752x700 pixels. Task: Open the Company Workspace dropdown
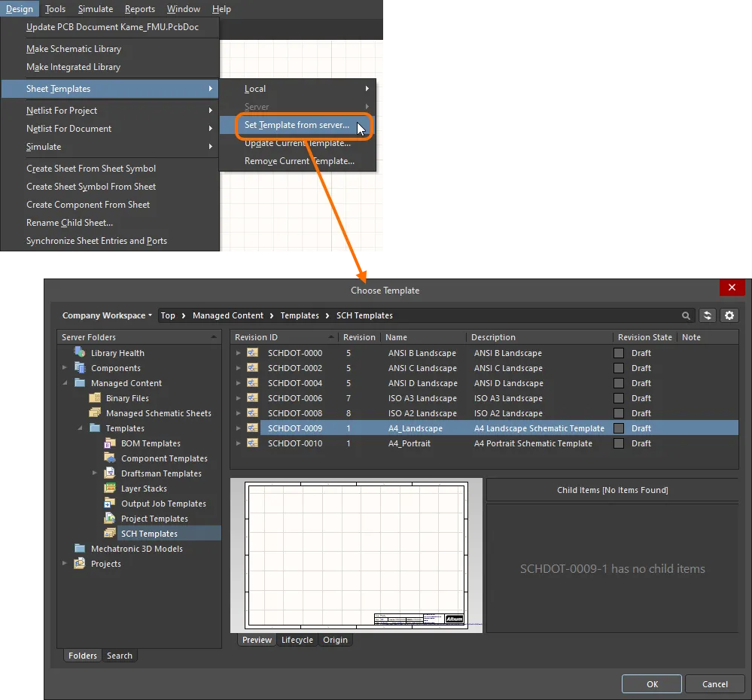tap(107, 315)
